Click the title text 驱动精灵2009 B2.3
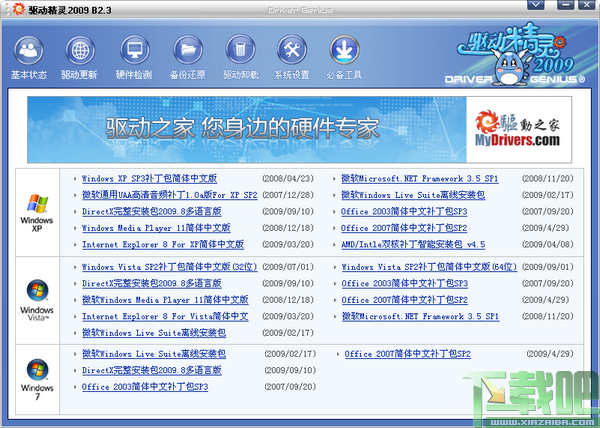This screenshot has height=428, width=600. pyautogui.click(x=70, y=10)
